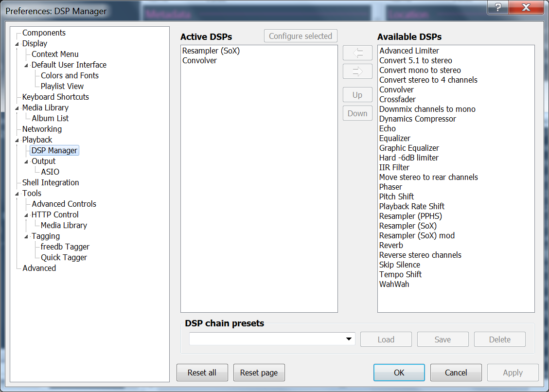Click the help question mark button
549x392 pixels.
point(498,7)
